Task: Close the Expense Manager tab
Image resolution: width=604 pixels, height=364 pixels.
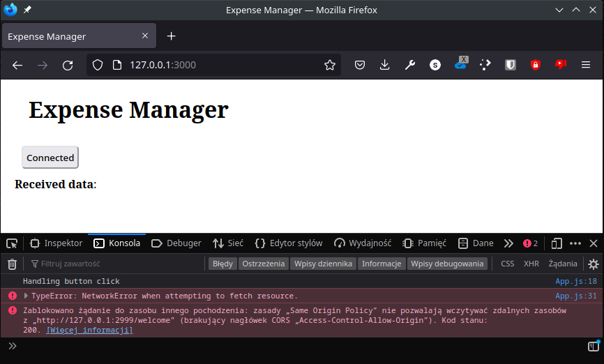Action: click(x=145, y=36)
